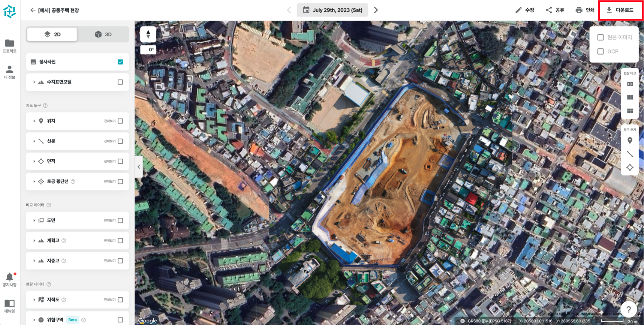Select the 2D view tab
Screen dimensions: 644x325
click(52, 34)
